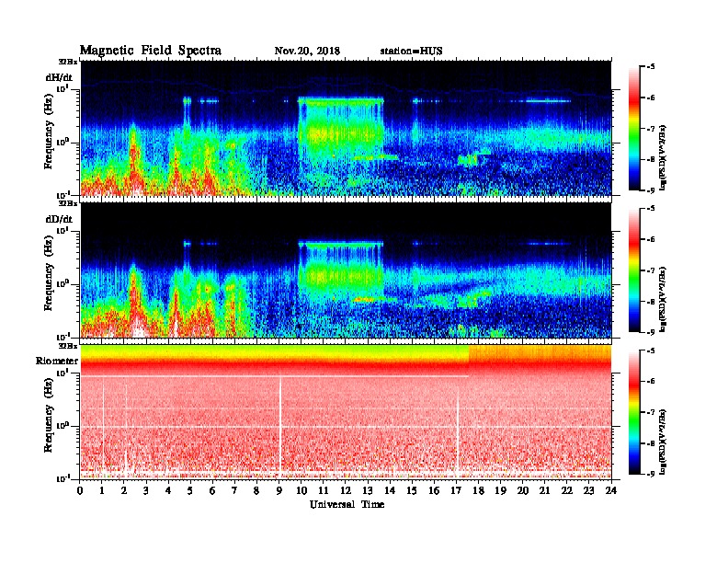Select the date text "Nov.20, 2018"
This screenshot has width=728, height=563.
(307, 51)
